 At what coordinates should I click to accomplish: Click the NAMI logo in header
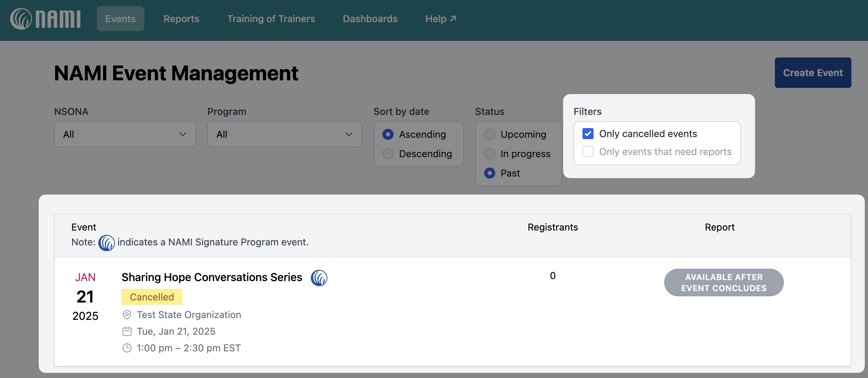pos(45,19)
